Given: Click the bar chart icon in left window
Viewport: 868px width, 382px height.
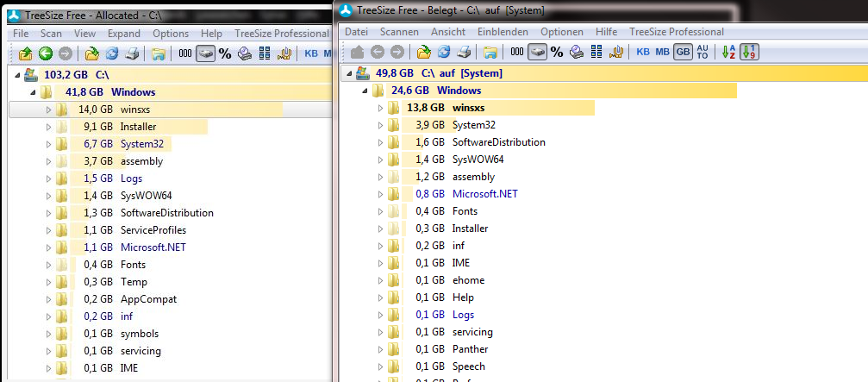Looking at the screenshot, I should pyautogui.click(x=284, y=53).
